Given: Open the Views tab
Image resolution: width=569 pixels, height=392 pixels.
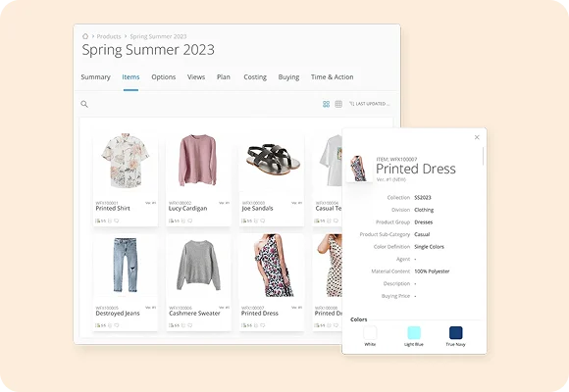Looking at the screenshot, I should [196, 76].
